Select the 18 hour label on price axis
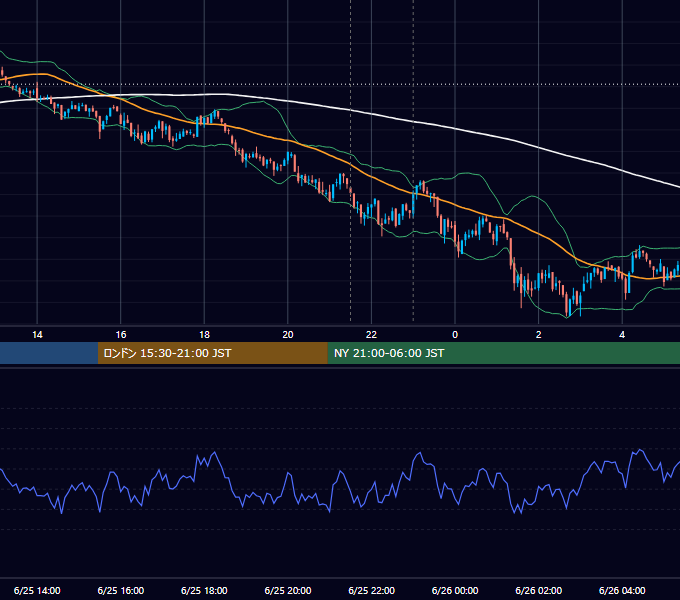 [204, 334]
